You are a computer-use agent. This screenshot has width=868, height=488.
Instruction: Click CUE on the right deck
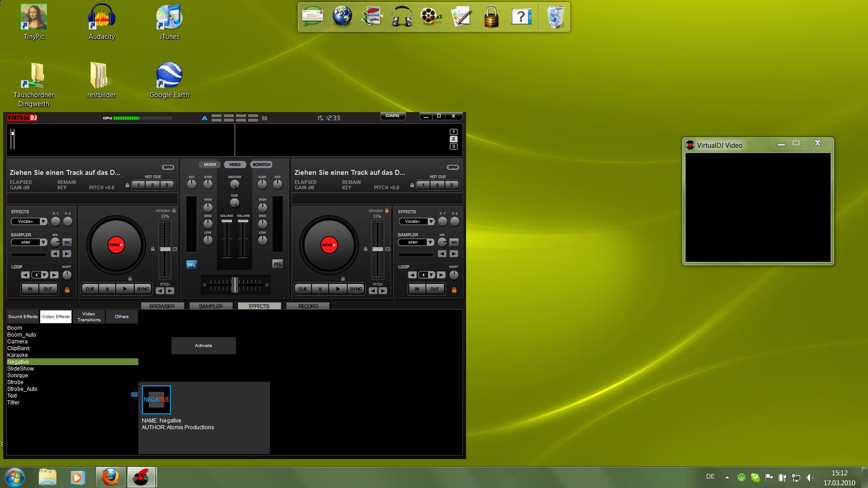click(x=302, y=289)
